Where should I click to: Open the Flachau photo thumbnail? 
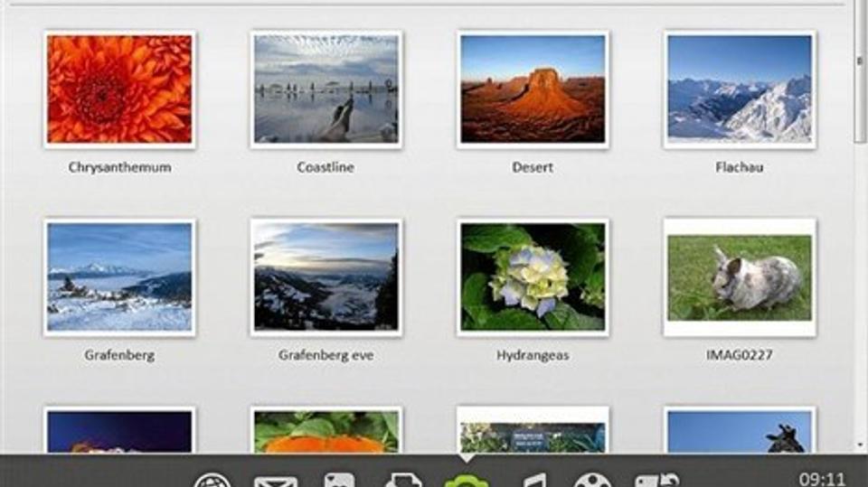click(740, 89)
